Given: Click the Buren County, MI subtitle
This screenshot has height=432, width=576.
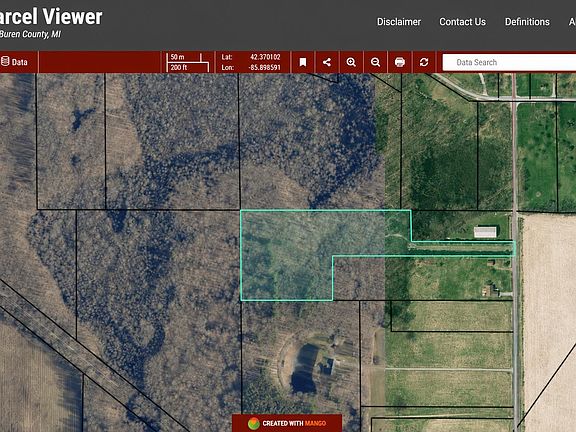Looking at the screenshot, I should click(x=30, y=34).
